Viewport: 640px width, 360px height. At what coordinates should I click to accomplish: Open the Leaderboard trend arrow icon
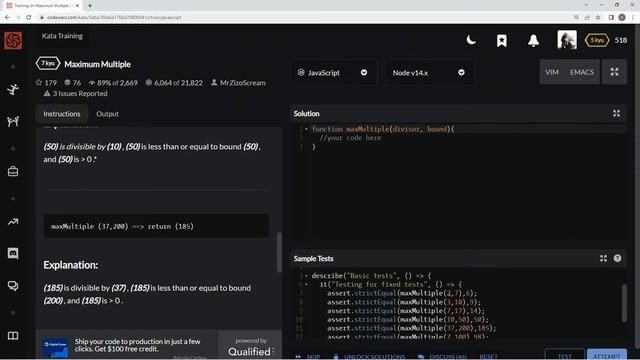tap(13, 222)
